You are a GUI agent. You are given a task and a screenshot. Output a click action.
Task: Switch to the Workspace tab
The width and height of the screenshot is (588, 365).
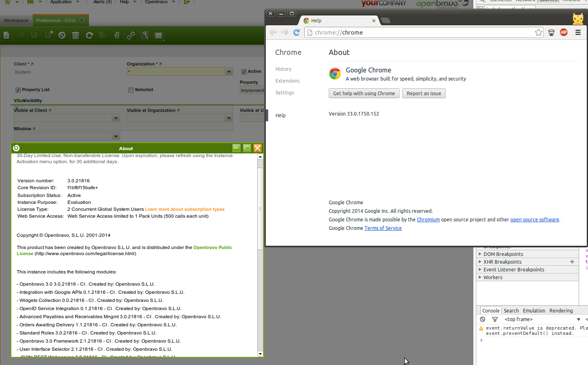[16, 20]
